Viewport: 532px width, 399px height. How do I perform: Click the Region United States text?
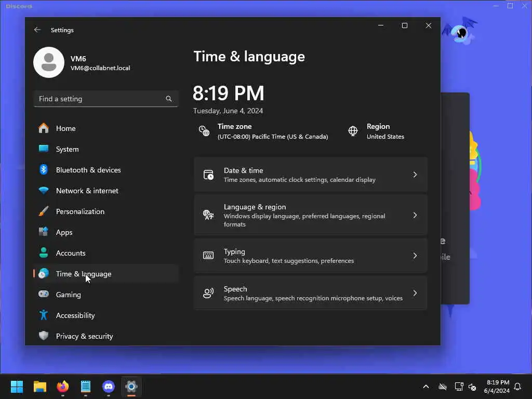tap(385, 137)
